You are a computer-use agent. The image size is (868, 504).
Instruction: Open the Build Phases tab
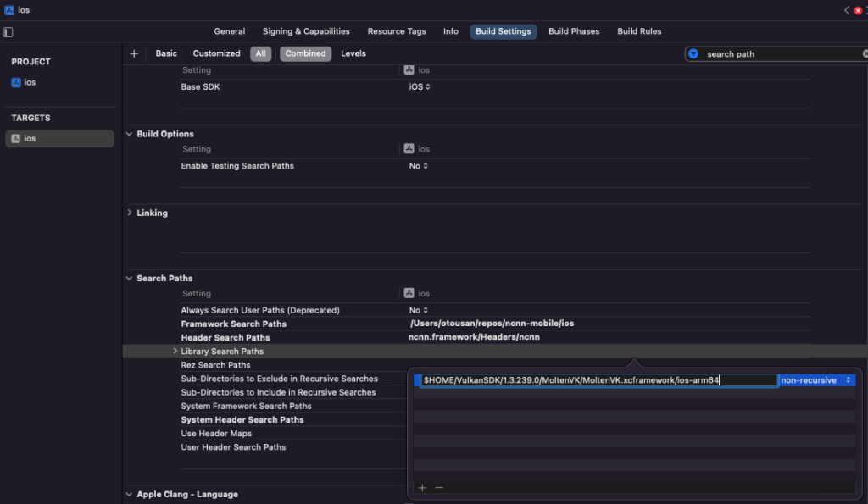[574, 31]
